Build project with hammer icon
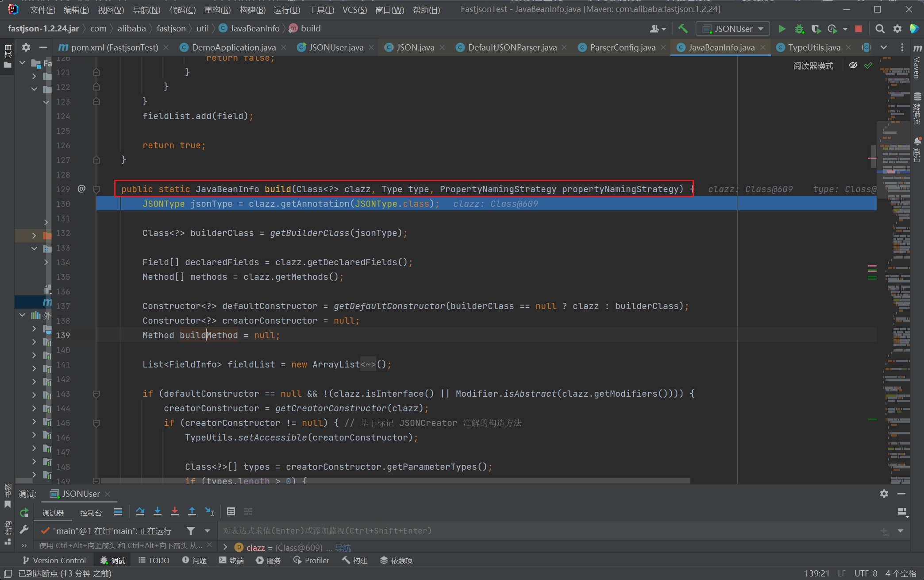The height and width of the screenshot is (580, 924). (x=683, y=29)
